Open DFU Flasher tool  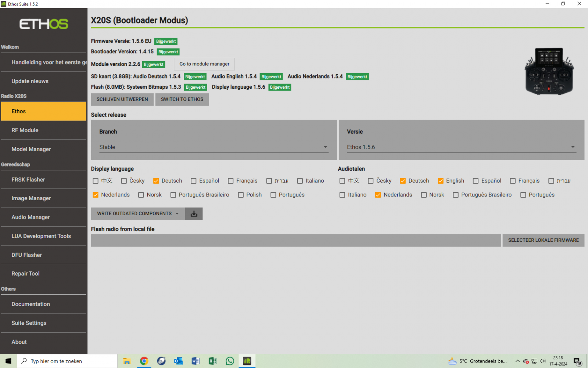pos(44,255)
